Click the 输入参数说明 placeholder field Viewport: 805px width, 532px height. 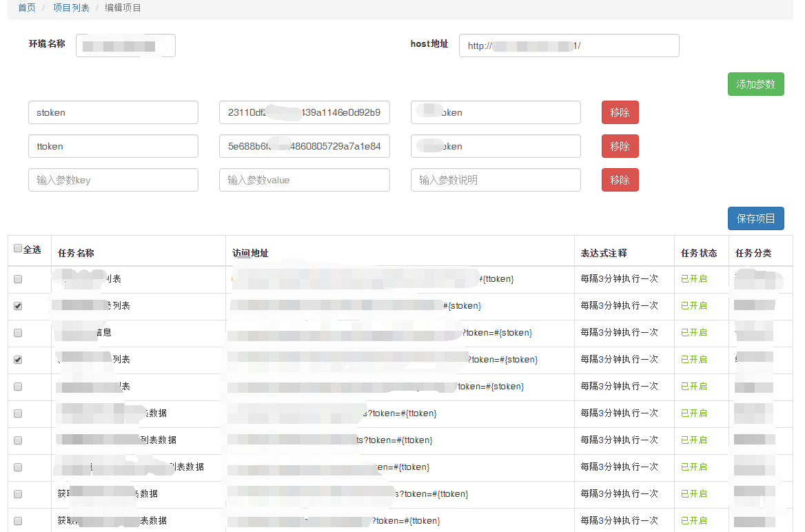point(496,181)
